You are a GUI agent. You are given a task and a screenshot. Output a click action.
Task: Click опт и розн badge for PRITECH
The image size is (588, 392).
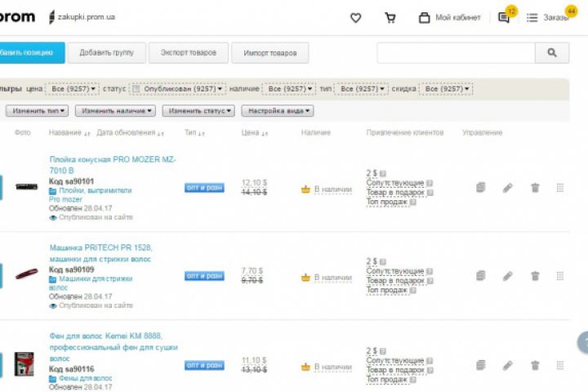click(x=204, y=276)
